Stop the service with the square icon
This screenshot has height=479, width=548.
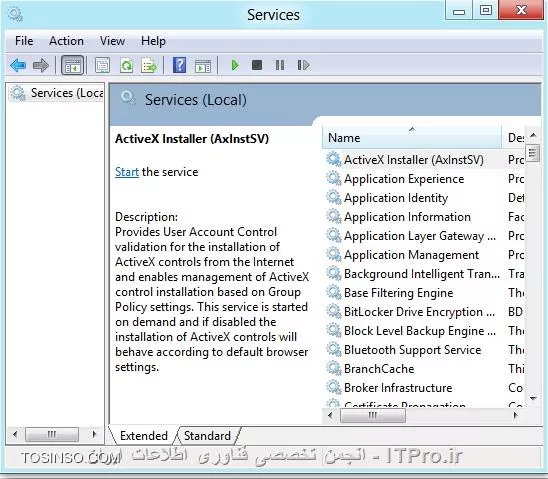257,65
